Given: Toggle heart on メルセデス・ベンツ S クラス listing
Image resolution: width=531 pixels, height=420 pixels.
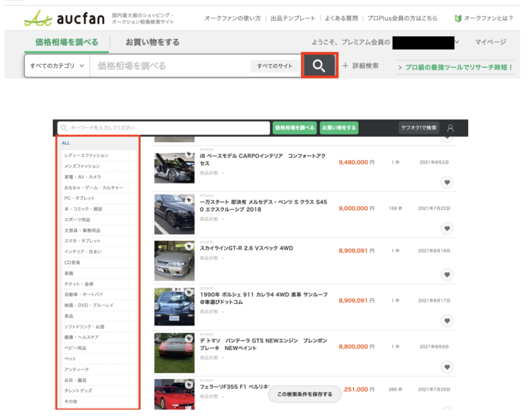Looking at the screenshot, I should (446, 228).
